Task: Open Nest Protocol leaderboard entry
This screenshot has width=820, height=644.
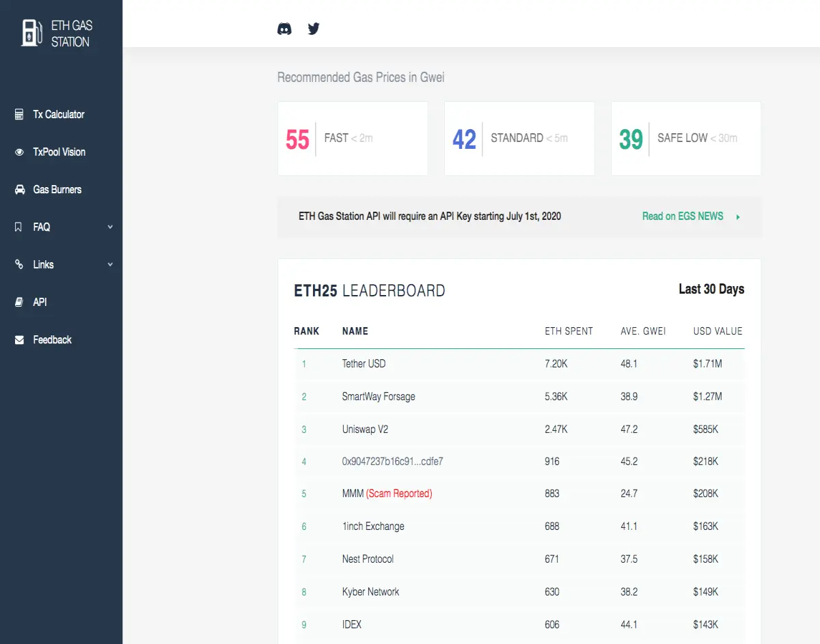Action: point(368,559)
